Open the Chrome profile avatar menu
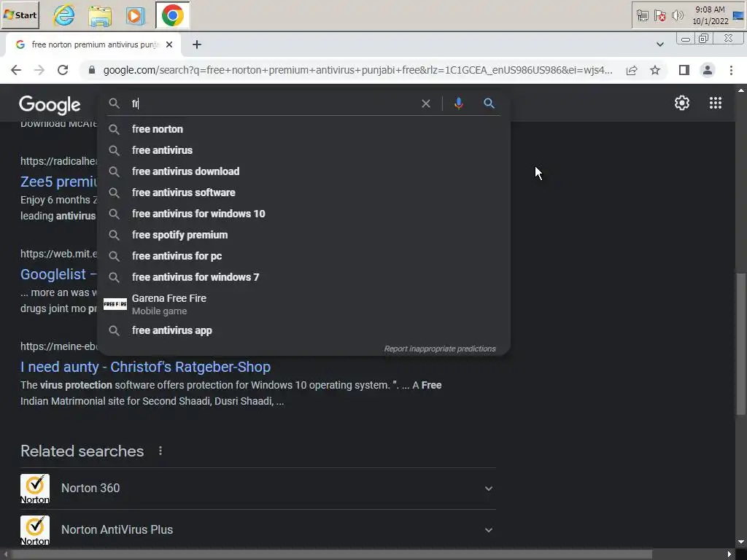Image resolution: width=747 pixels, height=560 pixels. pyautogui.click(x=707, y=70)
